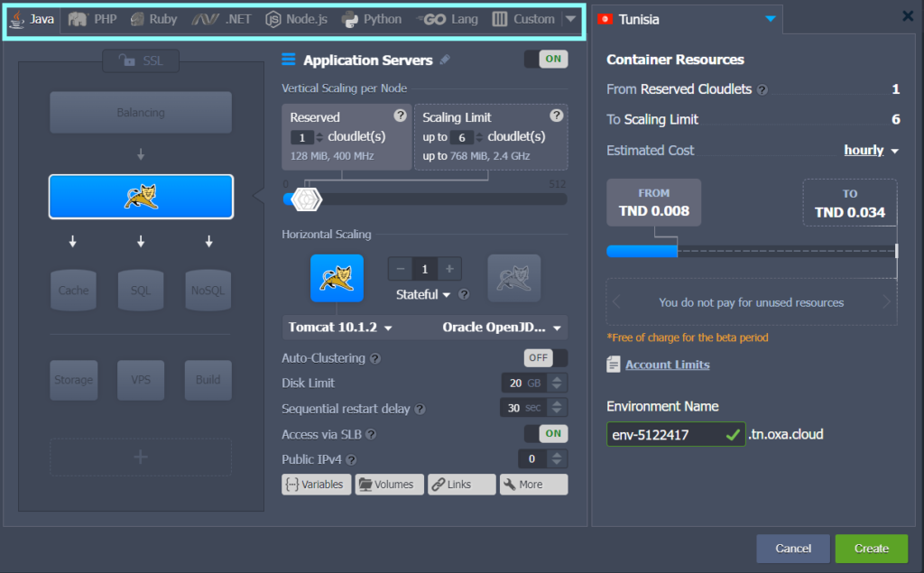The image size is (924, 573).
Task: Switch to the .NET tab
Action: click(221, 20)
